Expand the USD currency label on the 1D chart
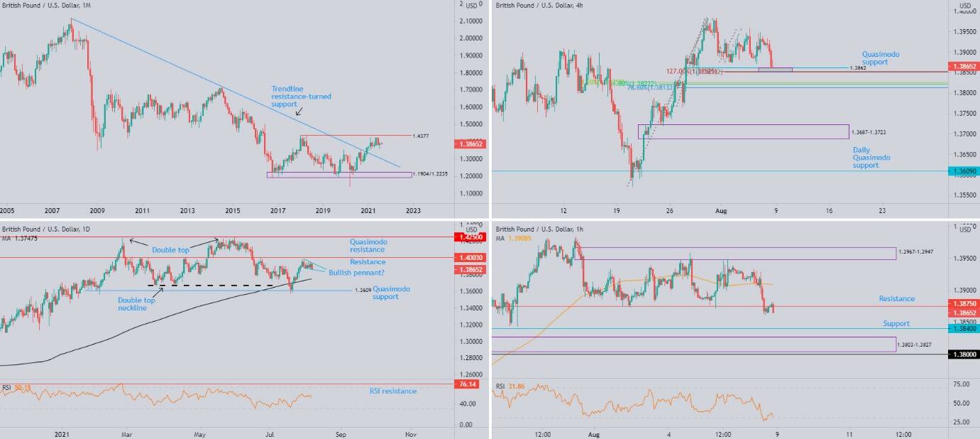 click(x=471, y=229)
